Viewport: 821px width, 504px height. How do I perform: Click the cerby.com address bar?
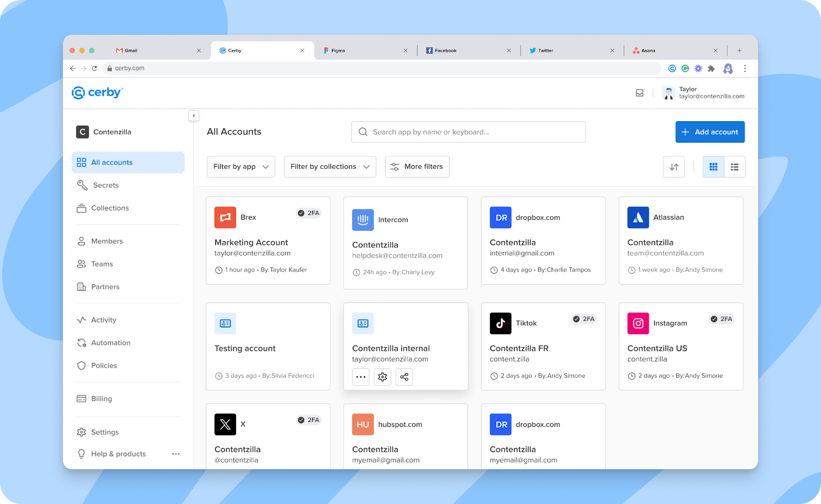pyautogui.click(x=382, y=68)
